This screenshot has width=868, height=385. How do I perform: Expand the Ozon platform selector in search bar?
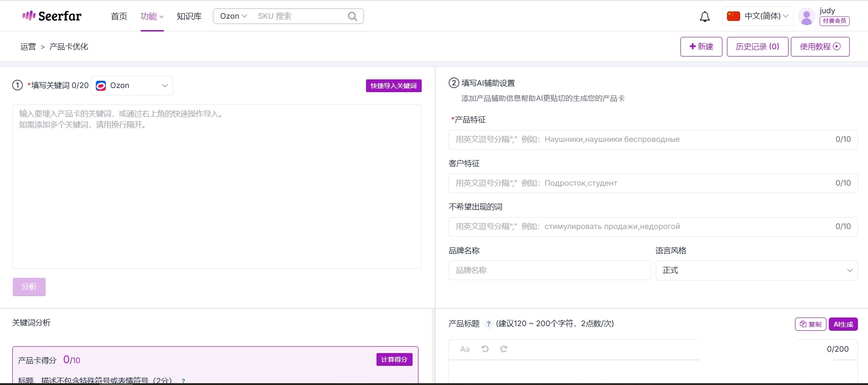point(233,16)
